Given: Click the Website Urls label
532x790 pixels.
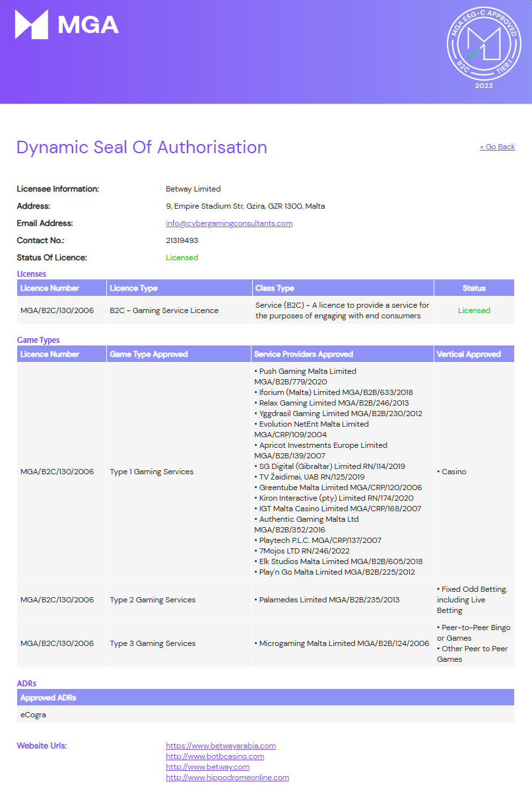Looking at the screenshot, I should pos(42,746).
